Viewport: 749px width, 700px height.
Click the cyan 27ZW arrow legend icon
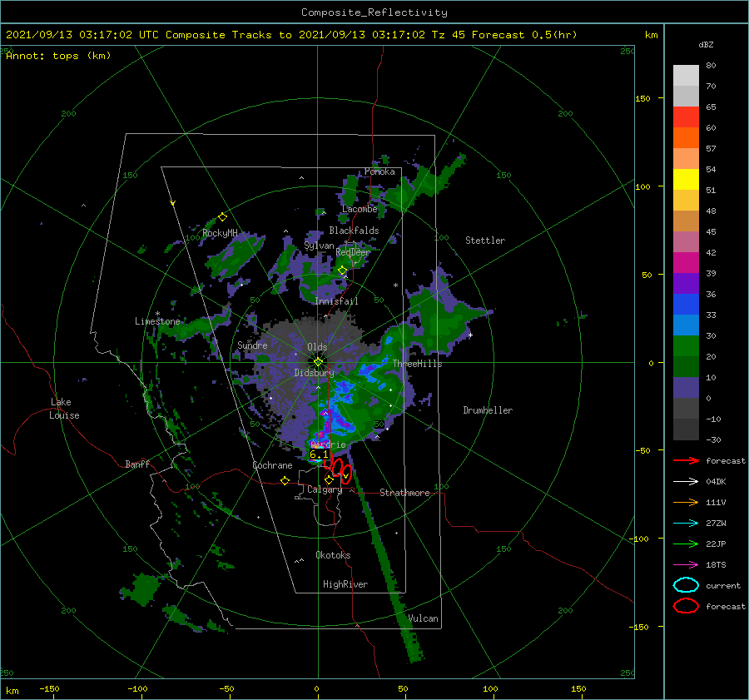(x=686, y=524)
